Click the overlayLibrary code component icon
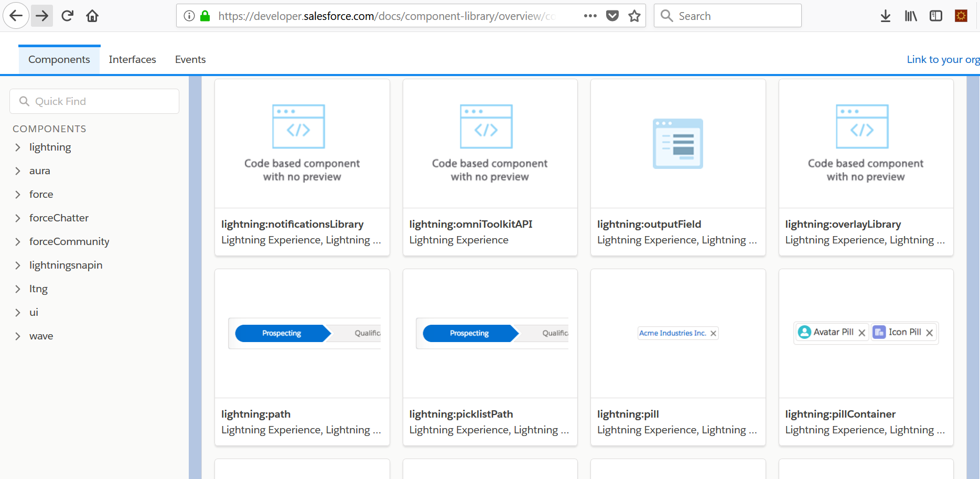This screenshot has width=980, height=479. (x=862, y=126)
